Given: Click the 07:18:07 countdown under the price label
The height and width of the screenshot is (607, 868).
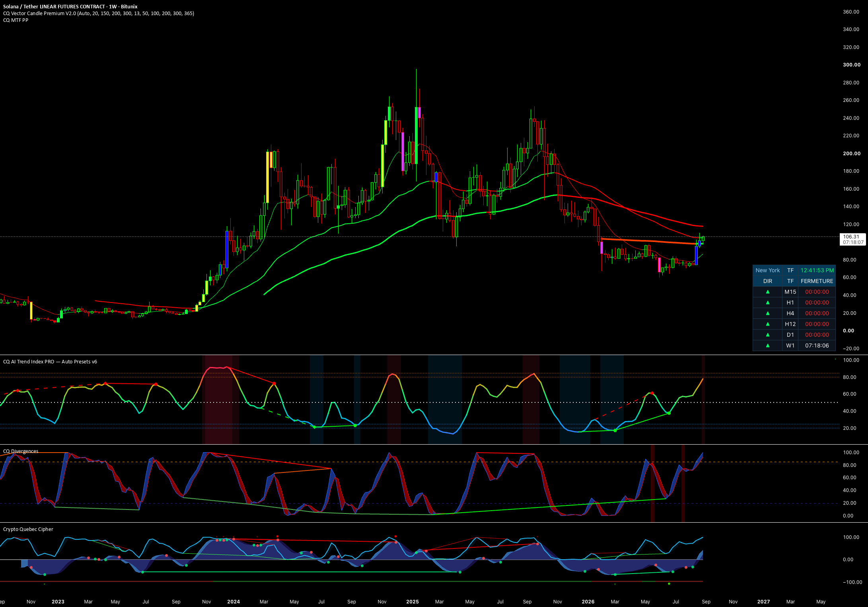Looking at the screenshot, I should (x=853, y=242).
